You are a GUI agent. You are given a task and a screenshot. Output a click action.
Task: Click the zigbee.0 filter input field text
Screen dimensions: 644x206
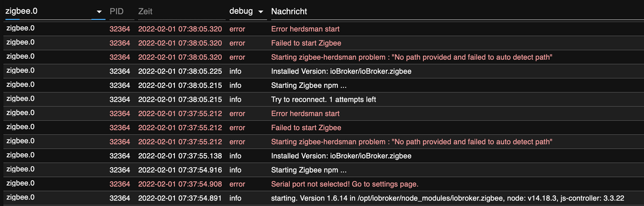click(21, 11)
